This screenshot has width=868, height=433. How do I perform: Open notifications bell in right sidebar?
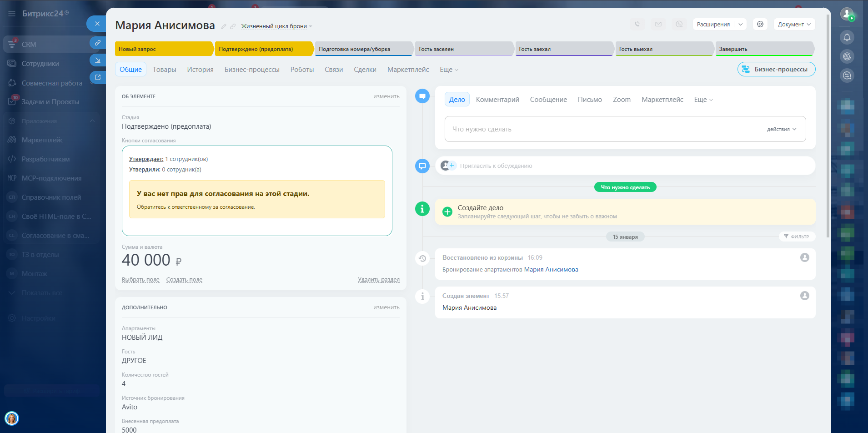pyautogui.click(x=847, y=37)
